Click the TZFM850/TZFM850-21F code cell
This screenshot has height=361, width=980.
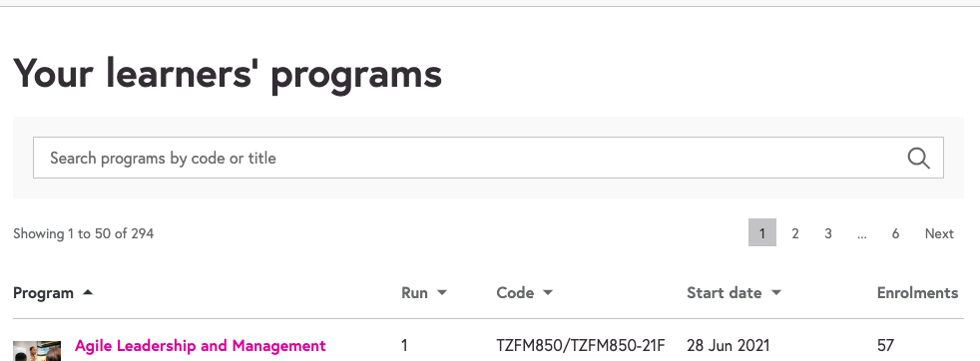pos(581,345)
